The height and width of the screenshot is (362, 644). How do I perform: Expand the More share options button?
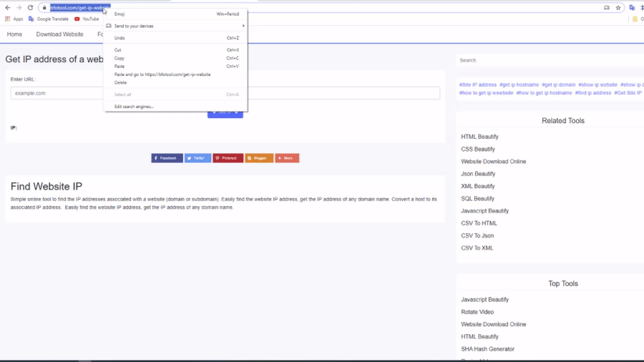click(287, 158)
